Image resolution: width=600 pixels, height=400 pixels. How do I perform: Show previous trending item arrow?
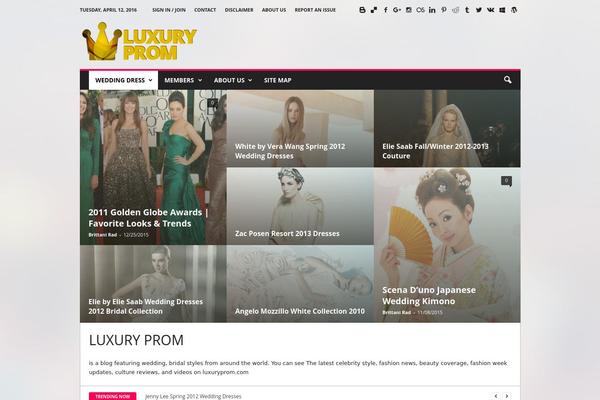(x=496, y=396)
